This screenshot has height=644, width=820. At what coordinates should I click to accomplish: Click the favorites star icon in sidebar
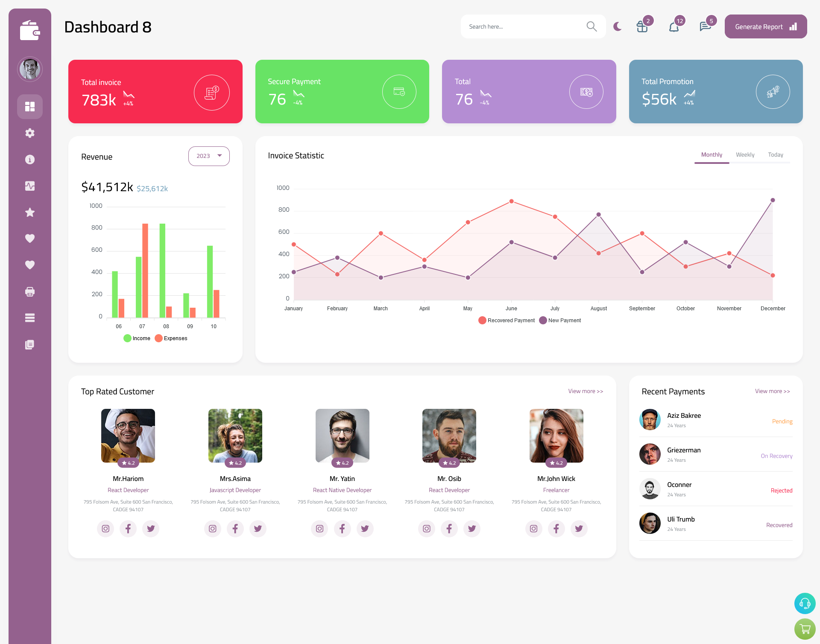[x=29, y=212]
